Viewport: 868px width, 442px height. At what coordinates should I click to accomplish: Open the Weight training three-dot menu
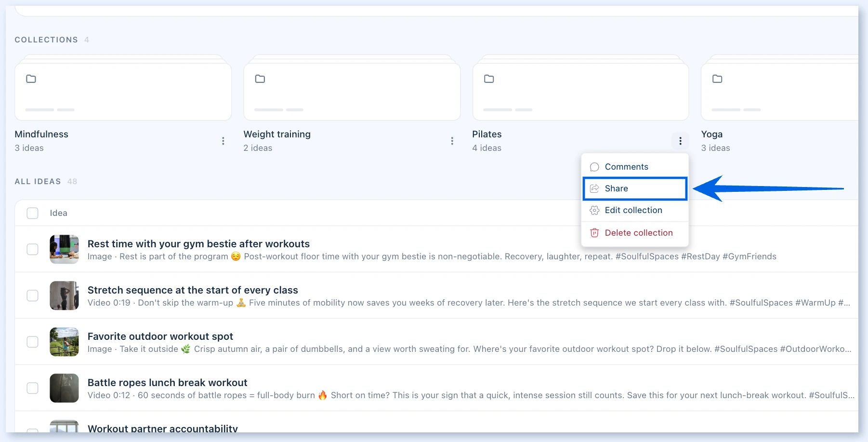(452, 141)
